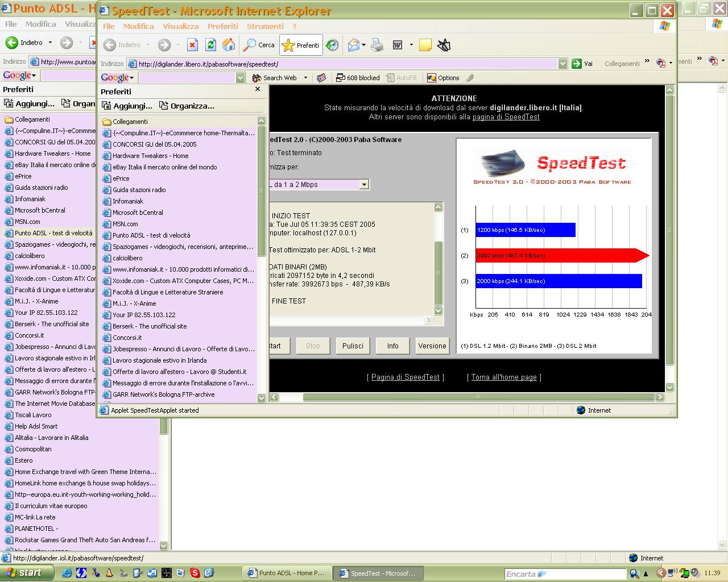This screenshot has height=582, width=728.
Task: Click Aggiungi... in front Preferiti panel
Action: (x=127, y=106)
